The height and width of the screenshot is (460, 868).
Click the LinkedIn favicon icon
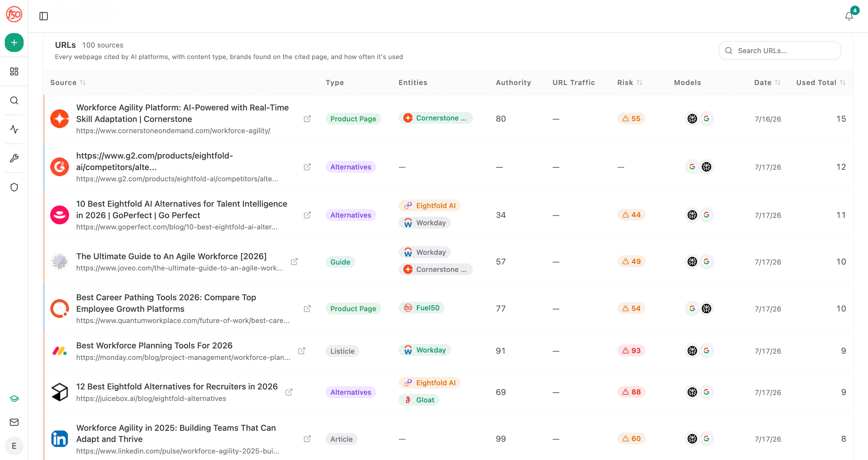(x=60, y=439)
